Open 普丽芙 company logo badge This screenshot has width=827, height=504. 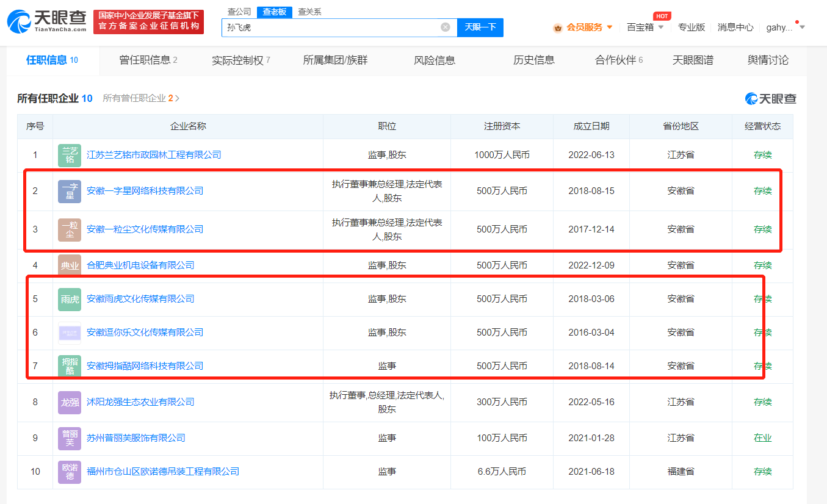click(x=70, y=438)
